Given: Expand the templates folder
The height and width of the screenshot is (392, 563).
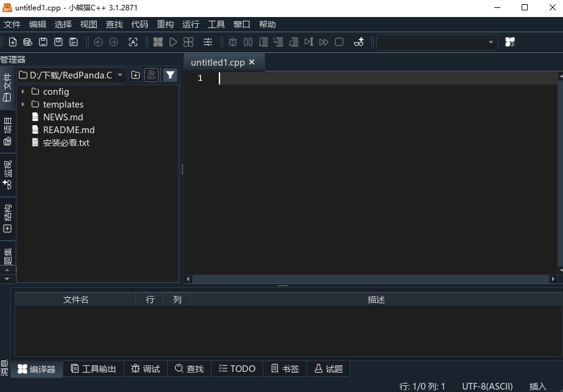Looking at the screenshot, I should [x=23, y=104].
